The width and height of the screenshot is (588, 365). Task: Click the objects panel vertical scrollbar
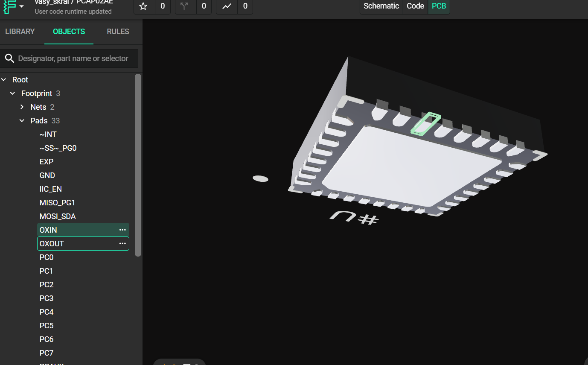[138, 165]
